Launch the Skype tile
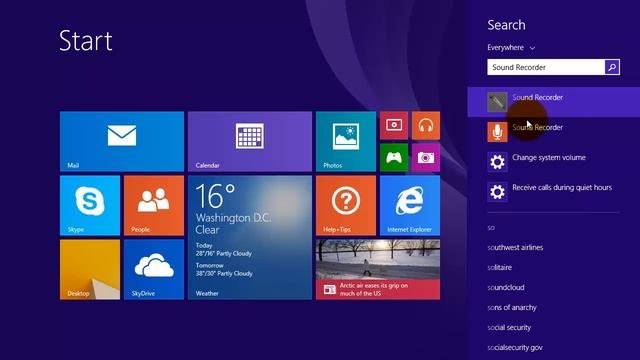 click(x=90, y=205)
